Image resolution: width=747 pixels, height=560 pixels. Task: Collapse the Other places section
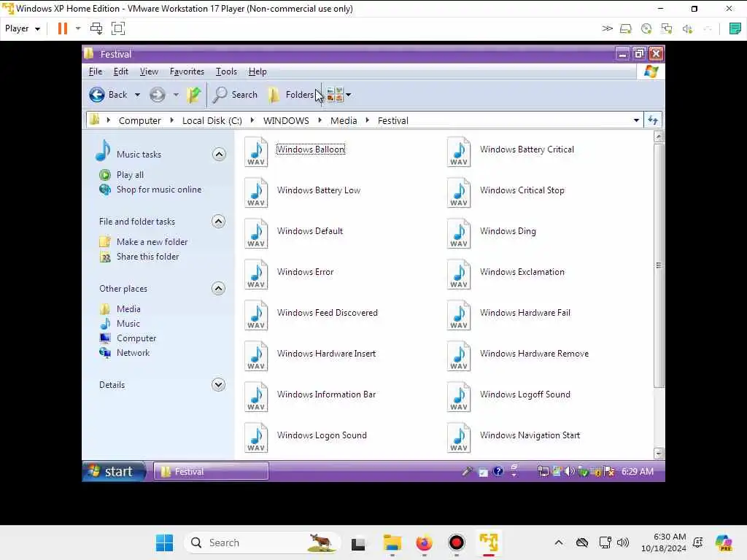tap(218, 289)
